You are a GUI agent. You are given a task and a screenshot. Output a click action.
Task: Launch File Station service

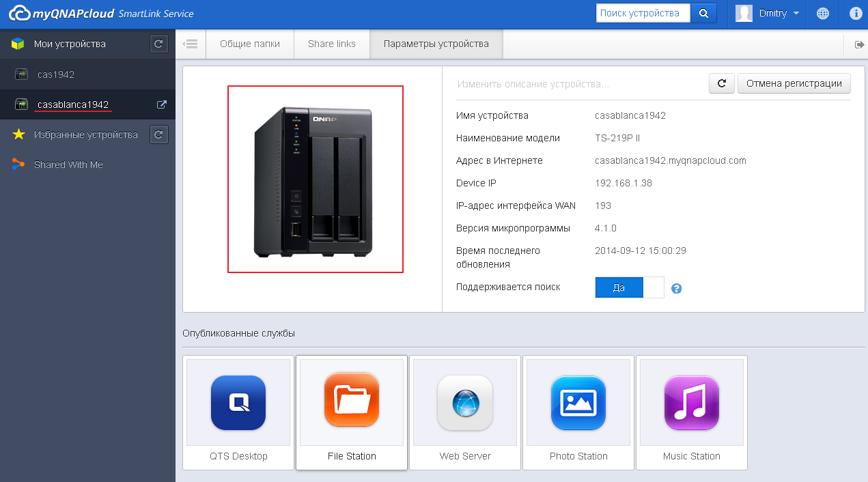pos(352,412)
